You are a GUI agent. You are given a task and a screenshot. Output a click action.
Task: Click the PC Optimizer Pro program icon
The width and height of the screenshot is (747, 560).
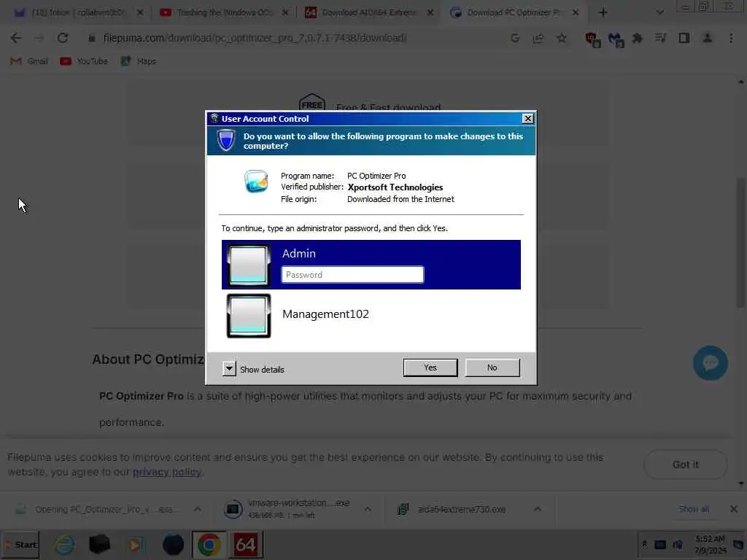(256, 182)
